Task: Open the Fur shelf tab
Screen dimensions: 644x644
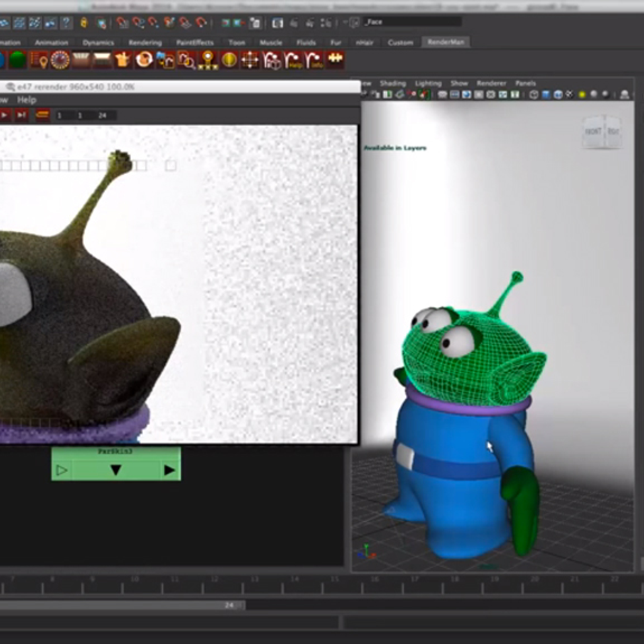Action: pos(336,42)
